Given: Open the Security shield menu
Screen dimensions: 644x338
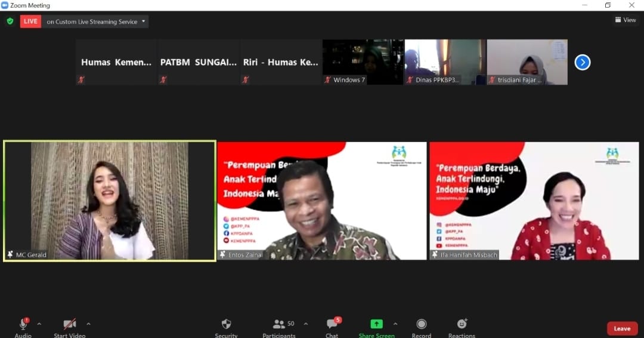Looking at the screenshot, I should [227, 328].
